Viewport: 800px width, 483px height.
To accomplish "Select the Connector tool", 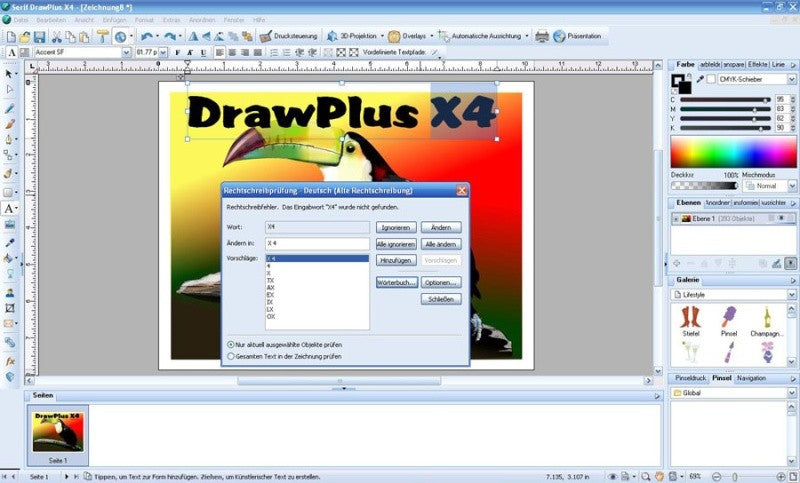I will (9, 155).
